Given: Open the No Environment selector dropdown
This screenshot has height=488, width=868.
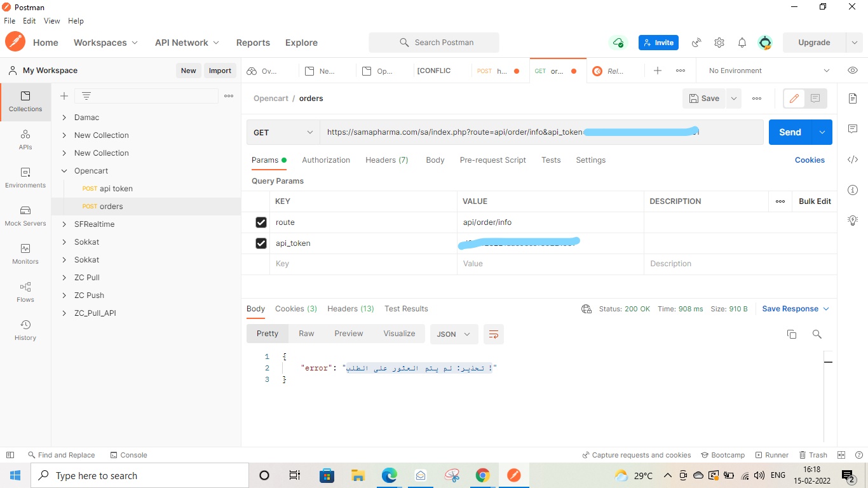Looking at the screenshot, I should [769, 71].
